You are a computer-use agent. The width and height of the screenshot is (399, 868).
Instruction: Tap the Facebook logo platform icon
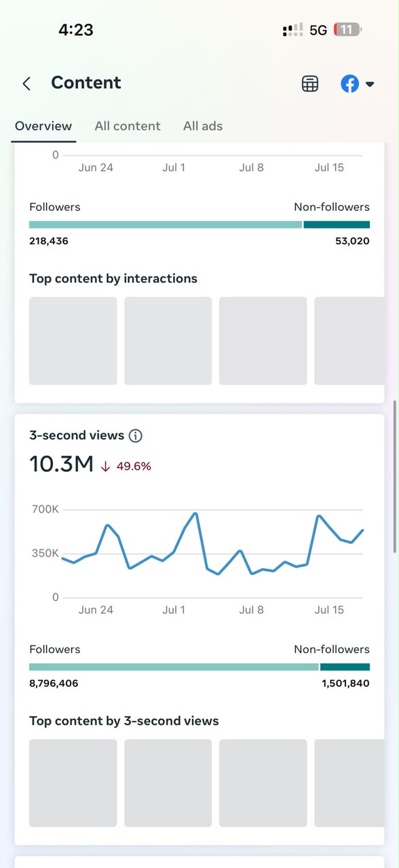349,83
